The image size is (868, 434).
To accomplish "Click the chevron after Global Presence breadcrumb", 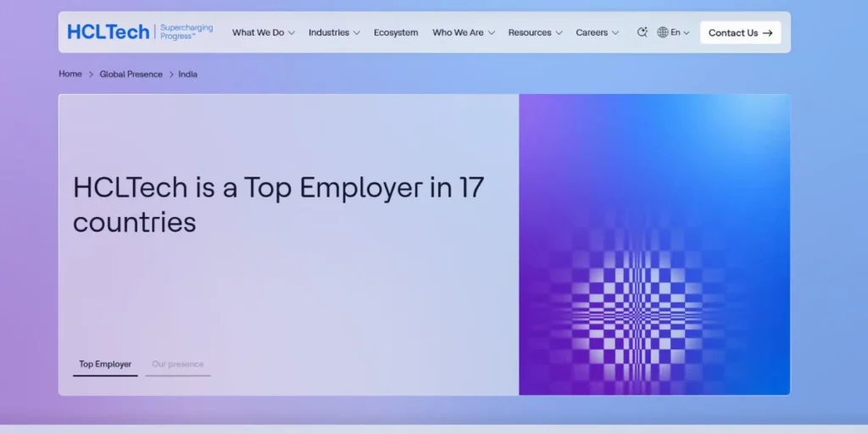I will coord(170,75).
